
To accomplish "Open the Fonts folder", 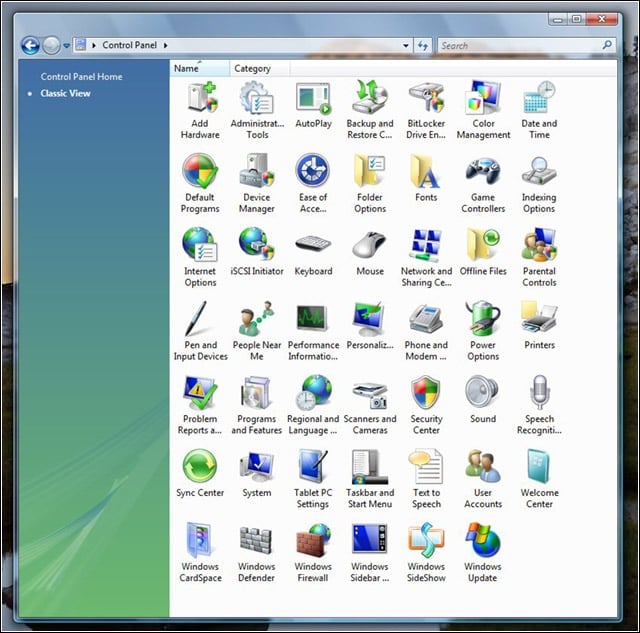I will coord(426,178).
